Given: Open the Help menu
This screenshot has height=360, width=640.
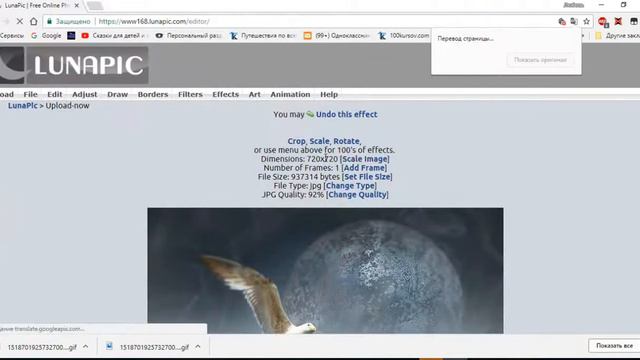Looking at the screenshot, I should (x=329, y=94).
